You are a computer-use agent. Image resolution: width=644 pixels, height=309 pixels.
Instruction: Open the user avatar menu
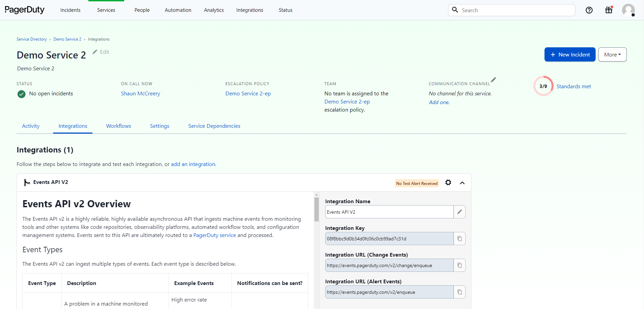[x=628, y=10]
